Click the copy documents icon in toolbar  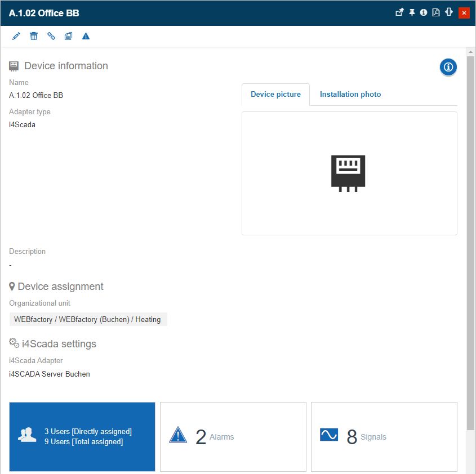click(68, 36)
